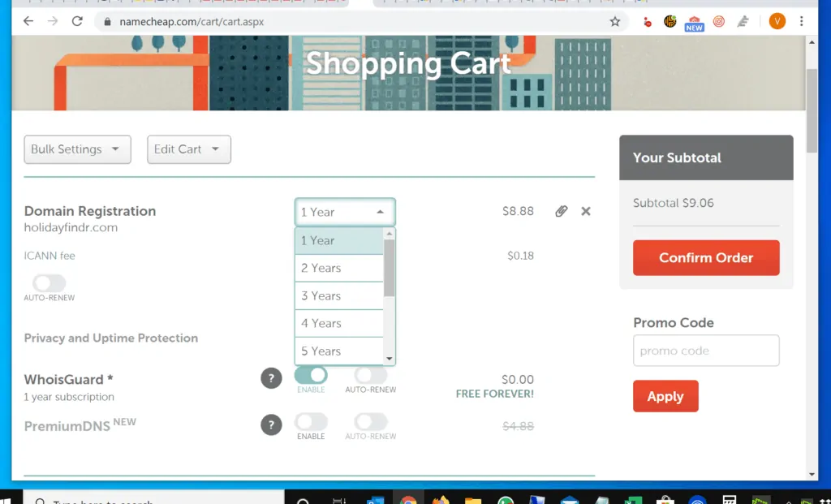Open the WhoisGuard help question mark
The image size is (831, 504).
point(271,378)
